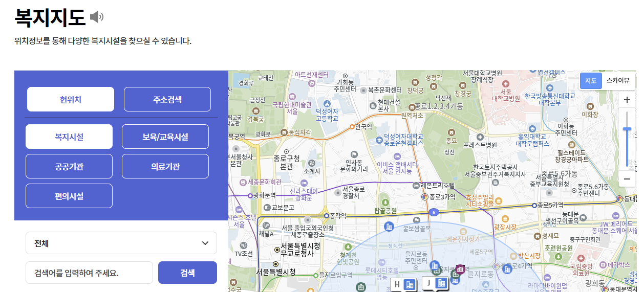This screenshot has width=644, height=292.
Task: Click the 훈련원공원 label
Action: 559,248
